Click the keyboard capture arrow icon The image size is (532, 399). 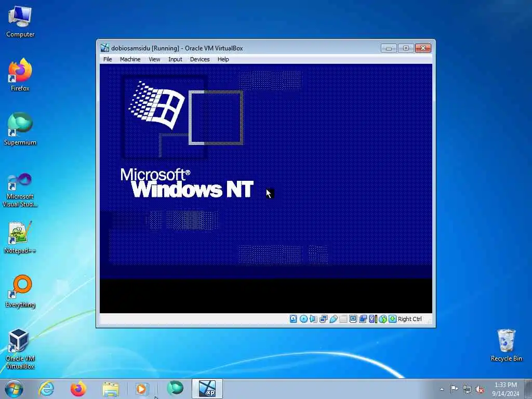[x=393, y=319]
